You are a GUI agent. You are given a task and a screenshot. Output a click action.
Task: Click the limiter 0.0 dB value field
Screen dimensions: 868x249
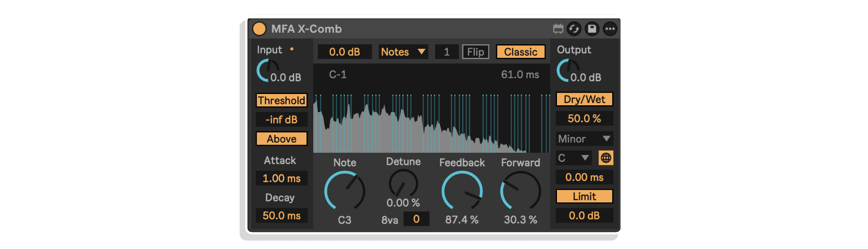pos(585,216)
